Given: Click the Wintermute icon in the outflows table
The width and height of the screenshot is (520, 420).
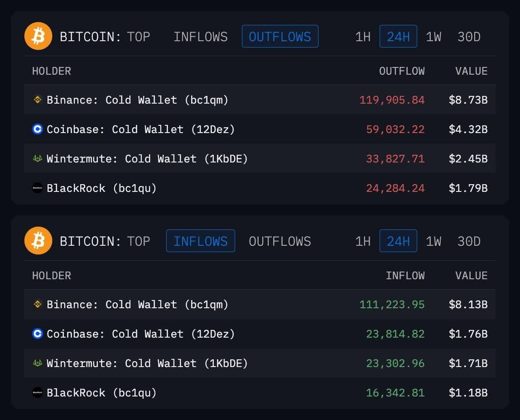Looking at the screenshot, I should 38,159.
